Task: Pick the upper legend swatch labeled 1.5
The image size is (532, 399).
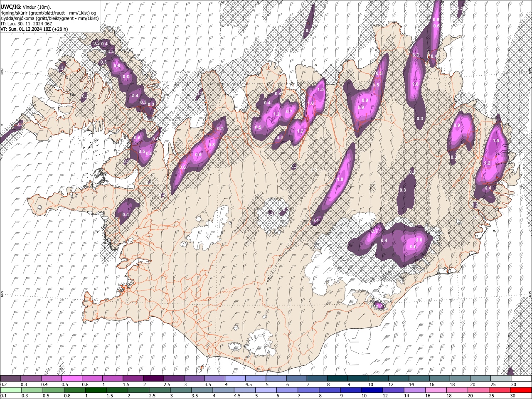Action: click(133, 379)
